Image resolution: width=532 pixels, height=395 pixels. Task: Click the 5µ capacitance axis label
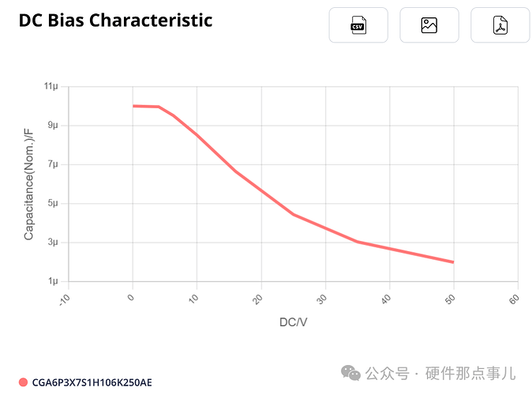click(53, 203)
